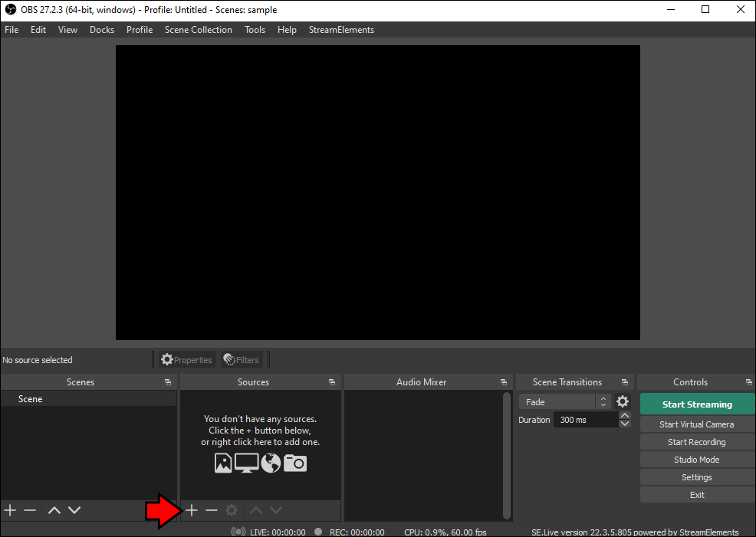Click the add scene plus icon
The image size is (756, 537).
coord(10,509)
